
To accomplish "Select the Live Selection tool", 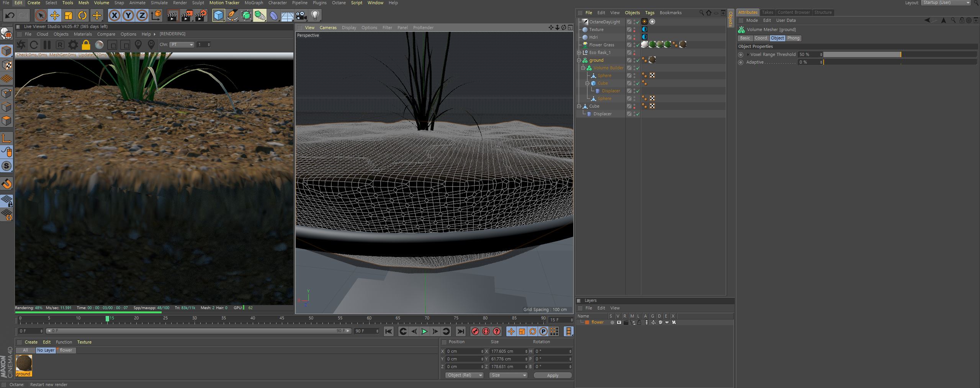I will click(x=40, y=15).
